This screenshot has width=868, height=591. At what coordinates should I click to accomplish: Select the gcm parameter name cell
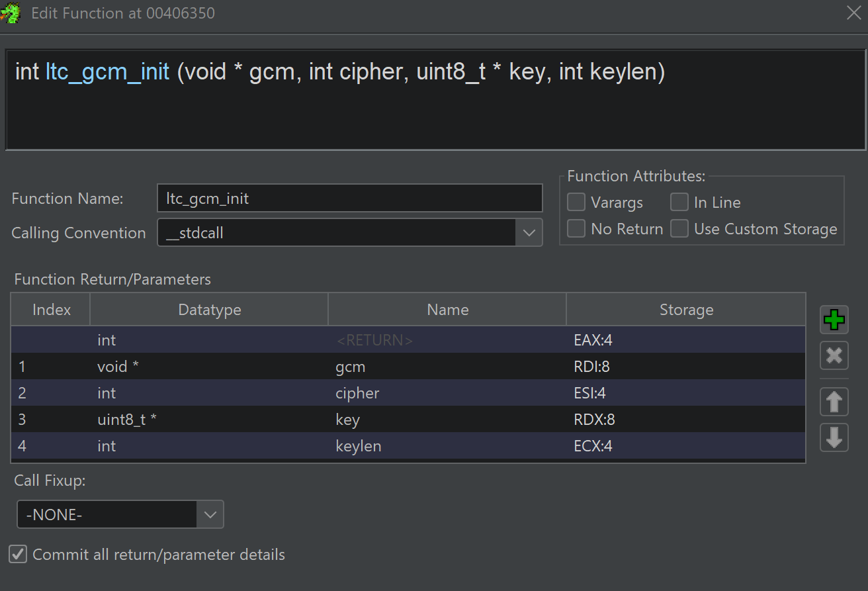pos(447,367)
